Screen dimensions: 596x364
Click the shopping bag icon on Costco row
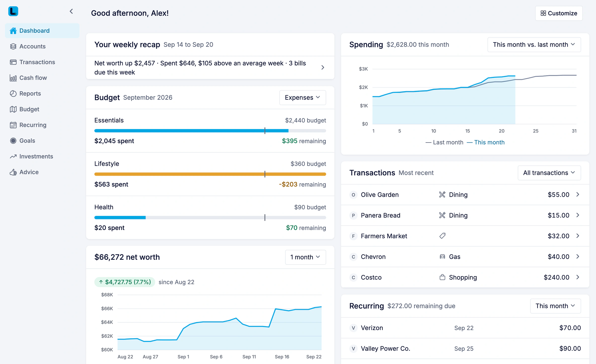pyautogui.click(x=442, y=277)
